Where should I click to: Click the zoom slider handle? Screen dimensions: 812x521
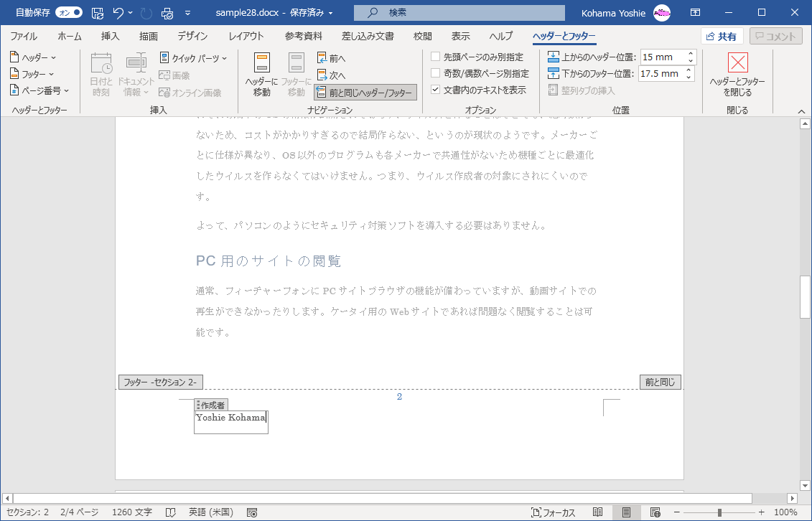pyautogui.click(x=719, y=512)
